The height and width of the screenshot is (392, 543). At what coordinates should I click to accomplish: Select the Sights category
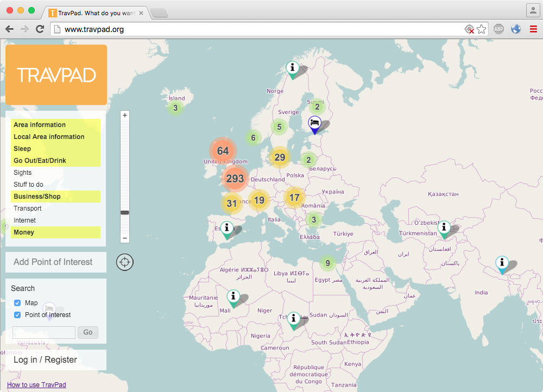coord(23,173)
